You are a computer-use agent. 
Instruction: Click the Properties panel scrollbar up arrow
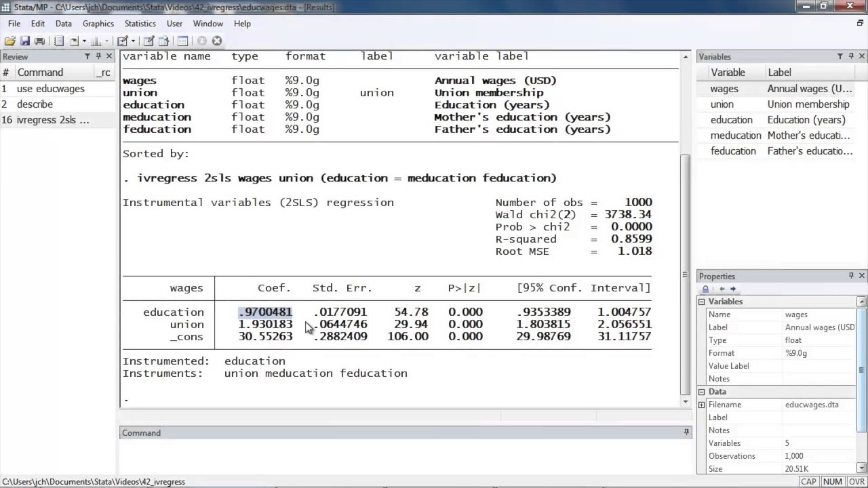(x=862, y=302)
